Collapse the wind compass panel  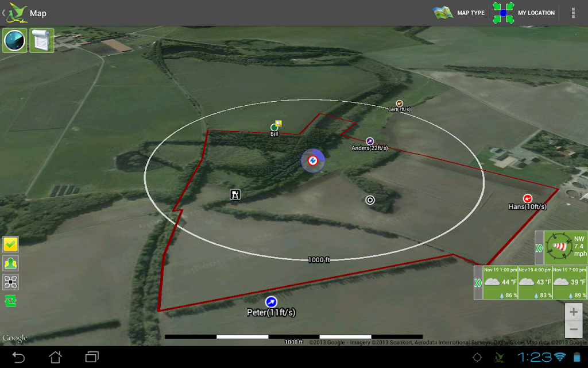539,248
